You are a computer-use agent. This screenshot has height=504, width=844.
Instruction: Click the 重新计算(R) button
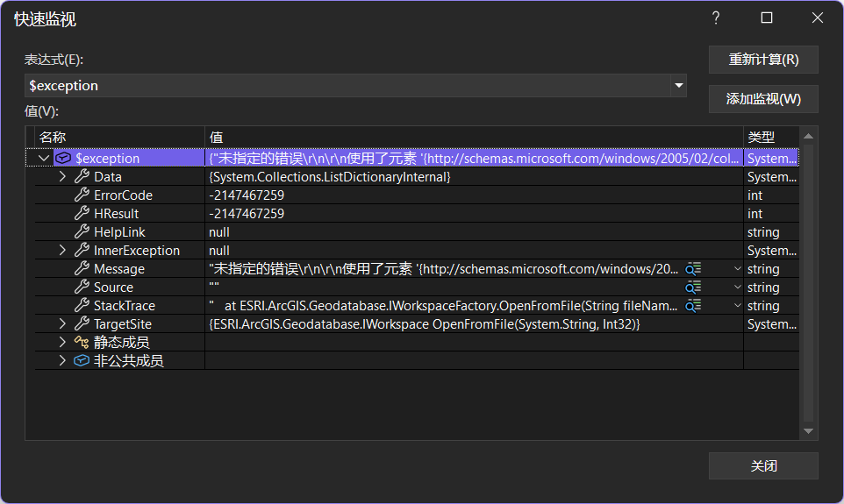763,60
